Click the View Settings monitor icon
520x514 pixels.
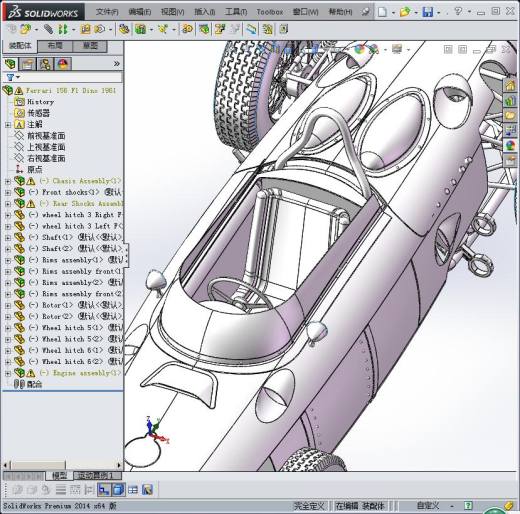point(397,49)
